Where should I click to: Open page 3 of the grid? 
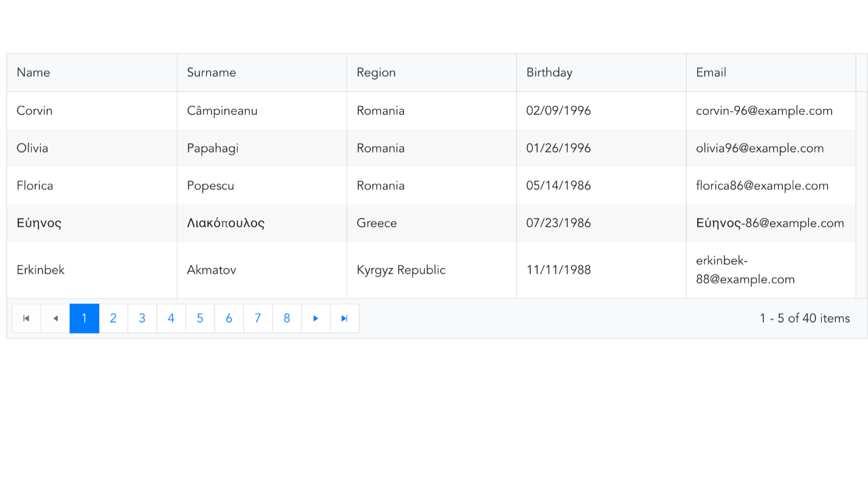142,318
